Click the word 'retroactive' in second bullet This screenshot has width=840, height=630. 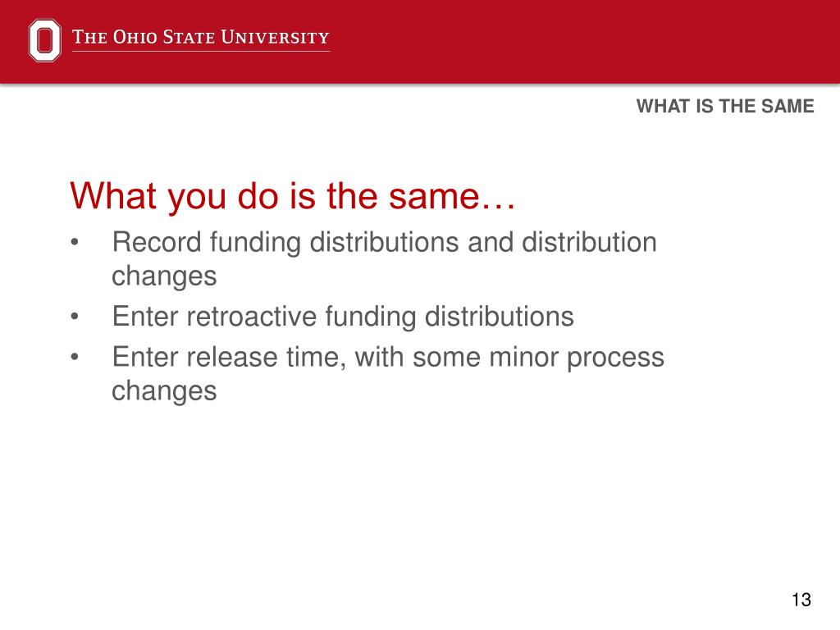252,316
